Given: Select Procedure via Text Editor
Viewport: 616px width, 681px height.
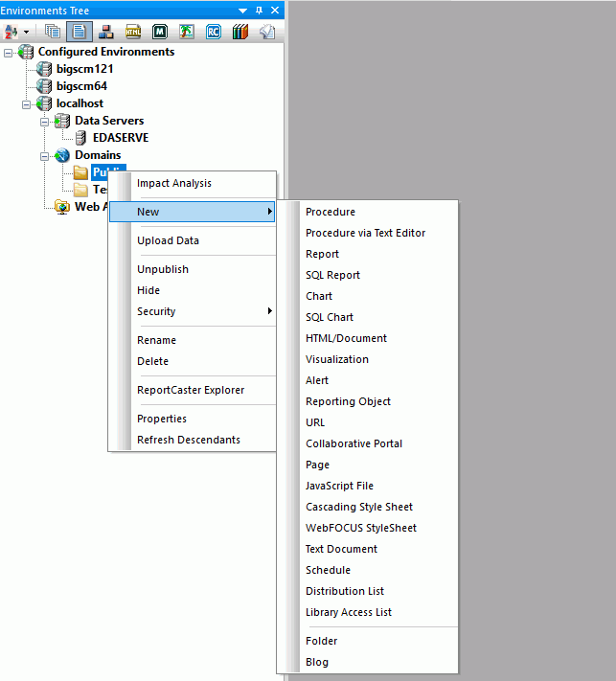Looking at the screenshot, I should click(x=365, y=233).
